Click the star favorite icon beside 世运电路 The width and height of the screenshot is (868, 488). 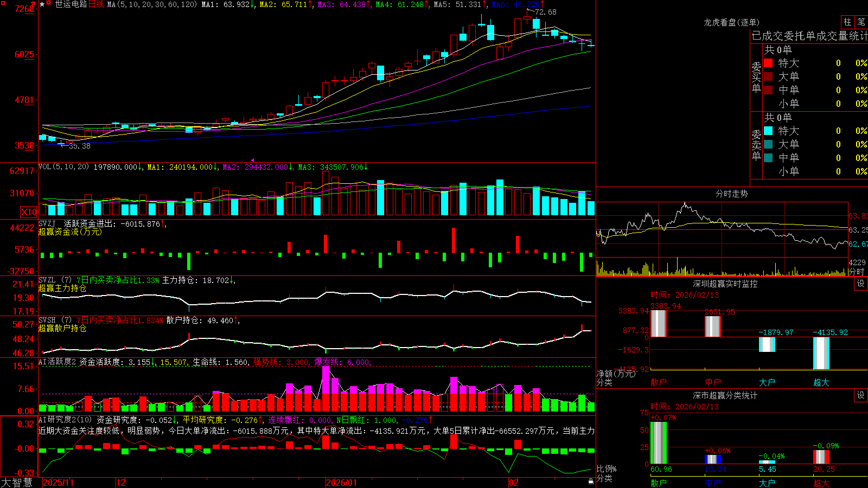[x=42, y=4]
